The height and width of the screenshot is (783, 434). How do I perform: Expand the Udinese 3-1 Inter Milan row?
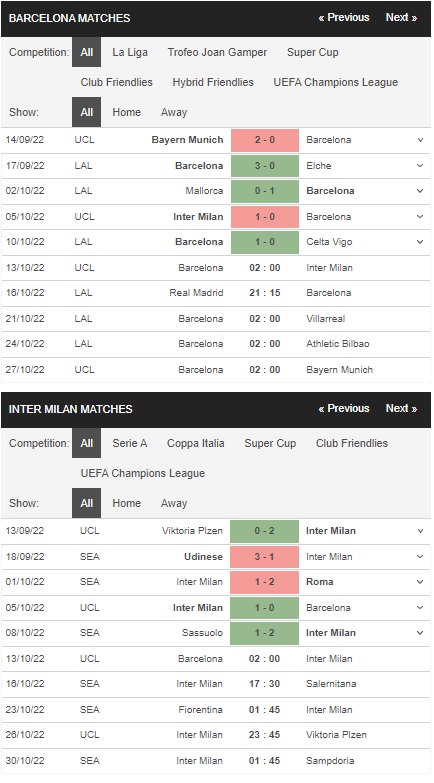coord(420,557)
